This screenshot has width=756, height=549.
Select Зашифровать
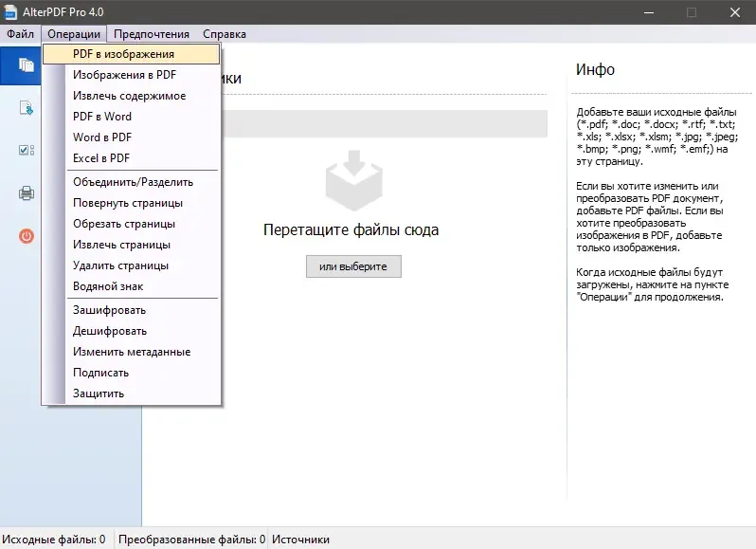[131, 310]
